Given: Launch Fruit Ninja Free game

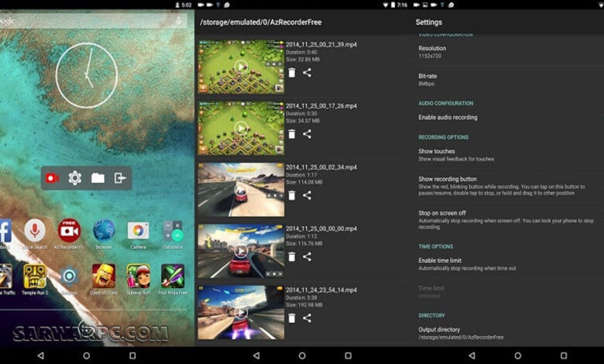Looking at the screenshot, I should 173,276.
